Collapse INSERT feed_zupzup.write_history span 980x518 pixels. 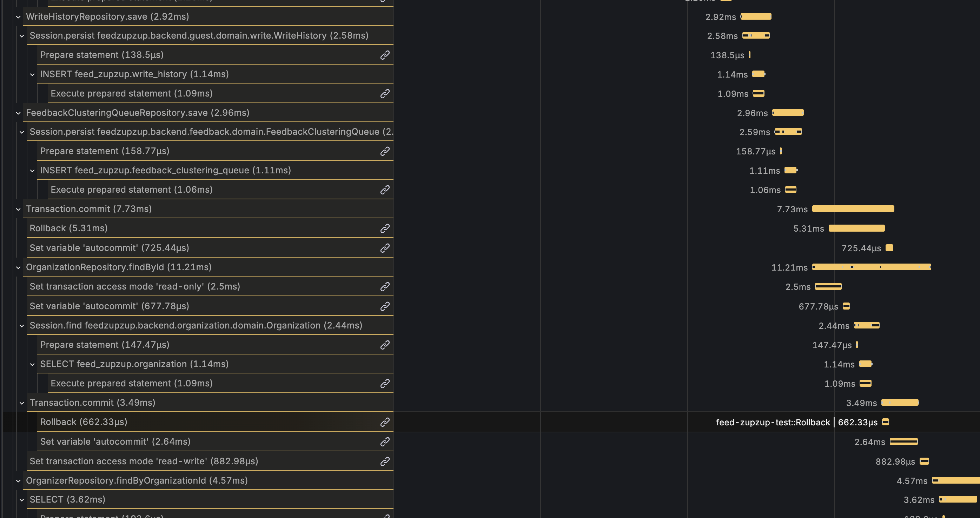[x=32, y=74]
